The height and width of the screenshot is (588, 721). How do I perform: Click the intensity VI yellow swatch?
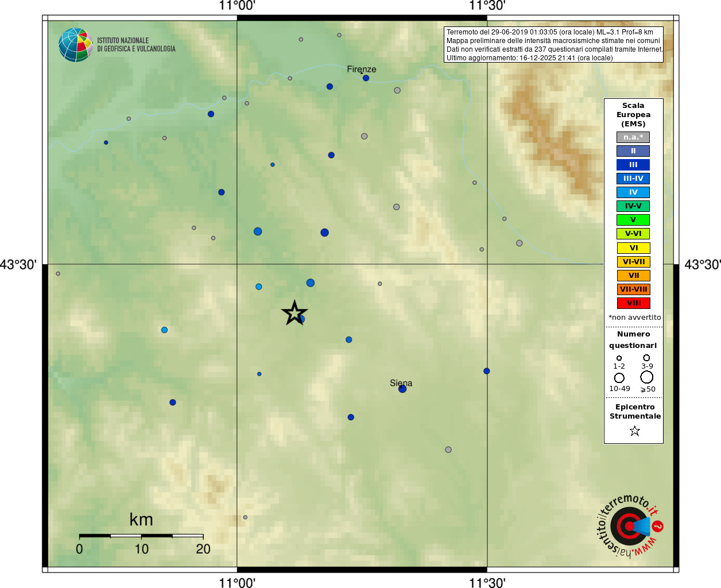point(633,248)
